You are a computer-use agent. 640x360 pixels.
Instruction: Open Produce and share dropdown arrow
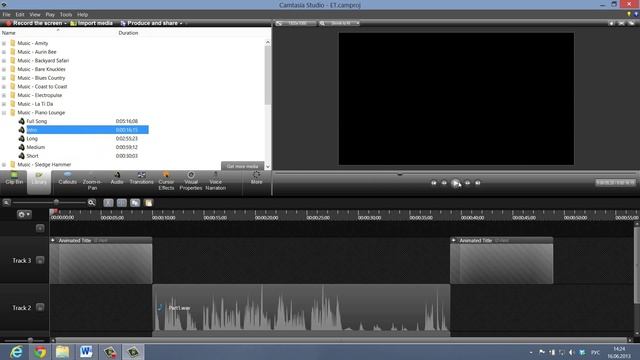(x=181, y=23)
